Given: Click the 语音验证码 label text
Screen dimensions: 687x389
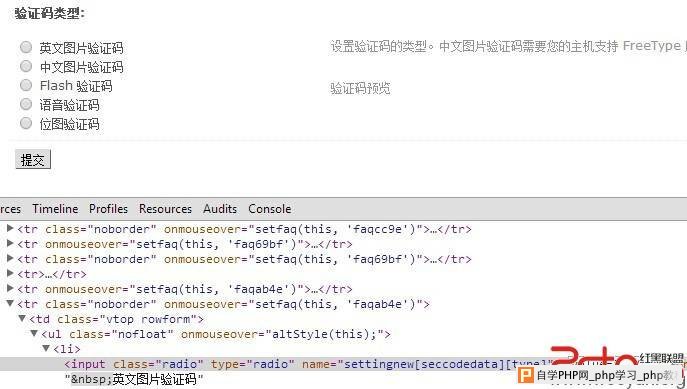Looking at the screenshot, I should (69, 105).
